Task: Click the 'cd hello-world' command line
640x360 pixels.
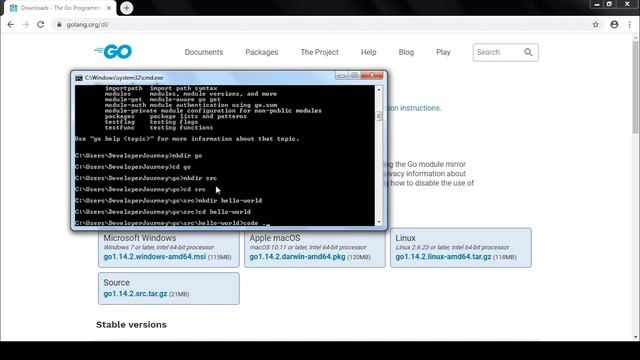Action: click(x=163, y=212)
